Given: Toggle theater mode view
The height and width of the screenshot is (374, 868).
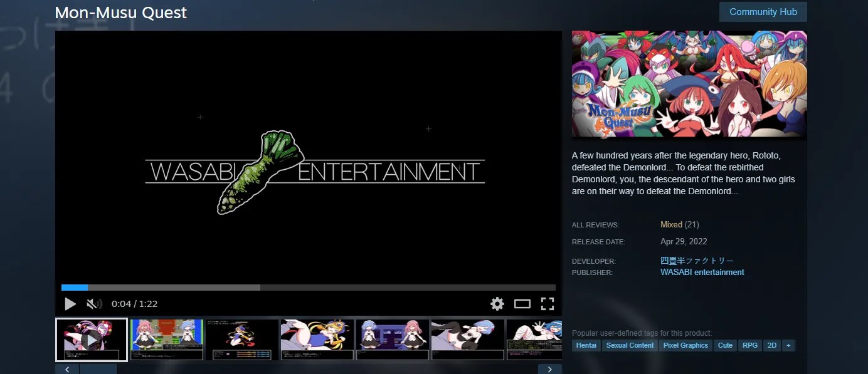Looking at the screenshot, I should [x=522, y=304].
